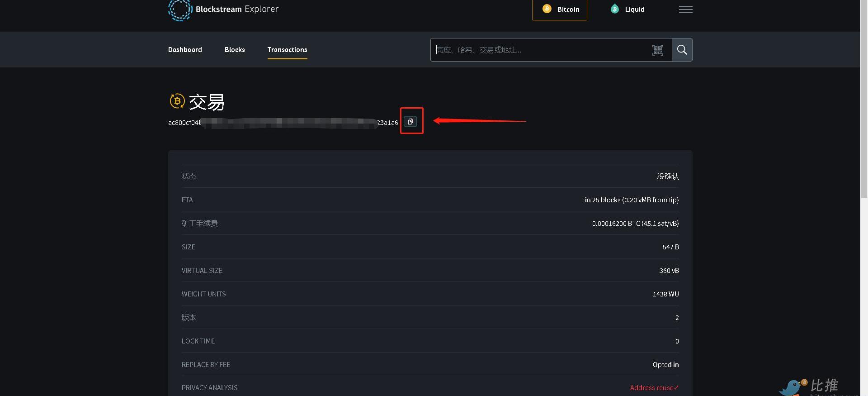The height and width of the screenshot is (396, 868).
Task: Select the Transactions tab
Action: coord(287,50)
